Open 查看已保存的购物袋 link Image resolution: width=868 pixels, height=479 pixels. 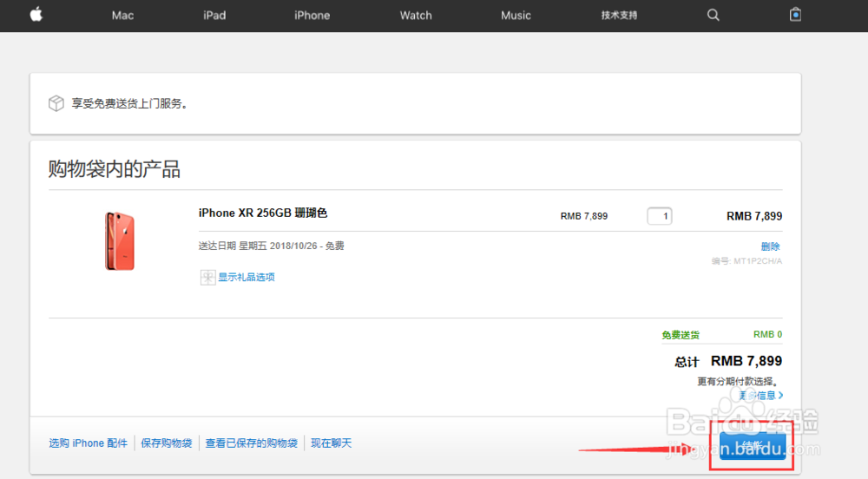point(252,443)
